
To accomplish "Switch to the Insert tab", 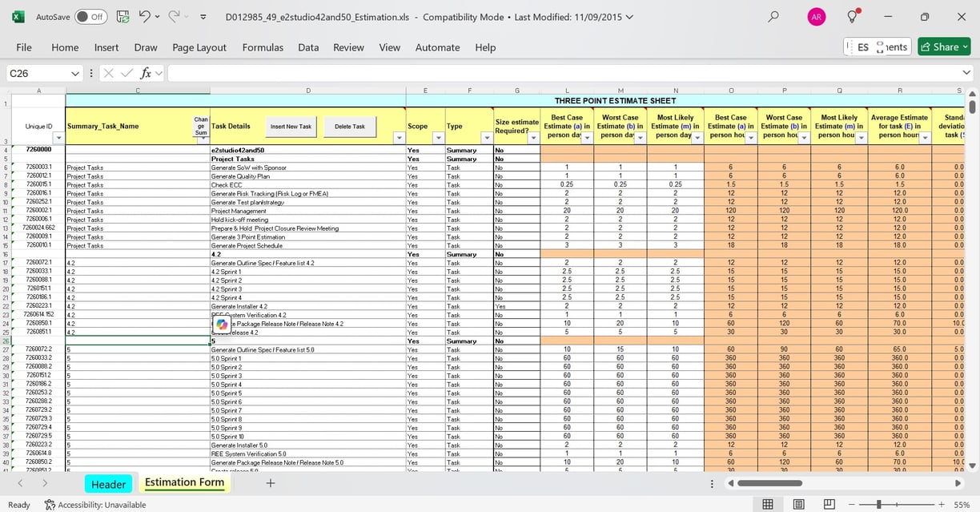I will point(106,47).
